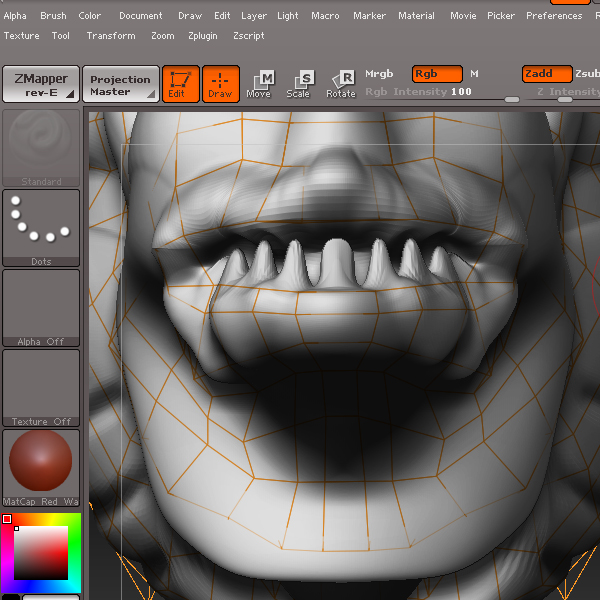Pick a shade in the color picker square
The width and height of the screenshot is (600, 600).
click(41, 553)
